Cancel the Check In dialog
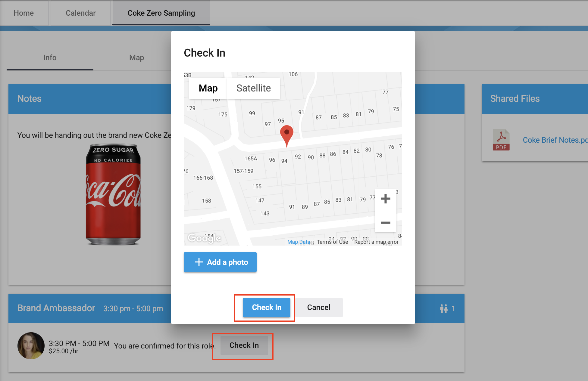 click(318, 307)
